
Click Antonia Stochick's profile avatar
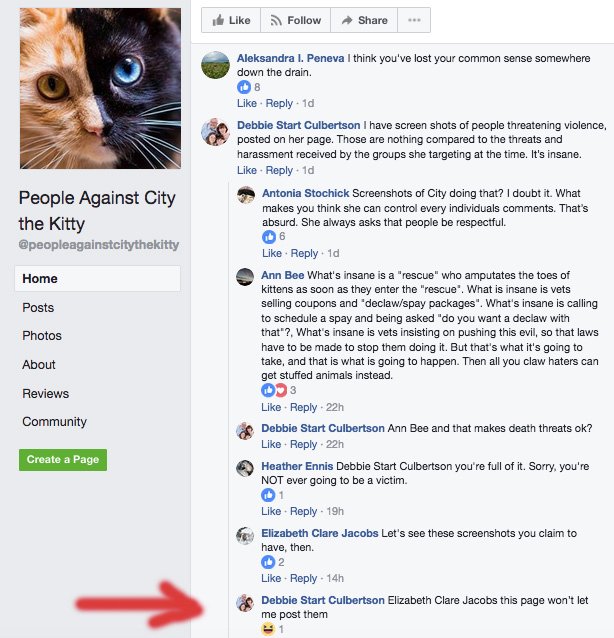[245, 194]
